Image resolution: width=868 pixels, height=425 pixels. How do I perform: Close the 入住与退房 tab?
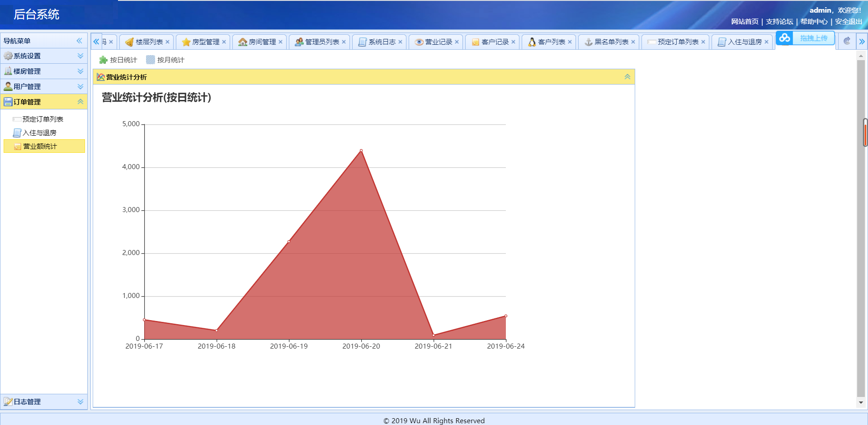[767, 42]
